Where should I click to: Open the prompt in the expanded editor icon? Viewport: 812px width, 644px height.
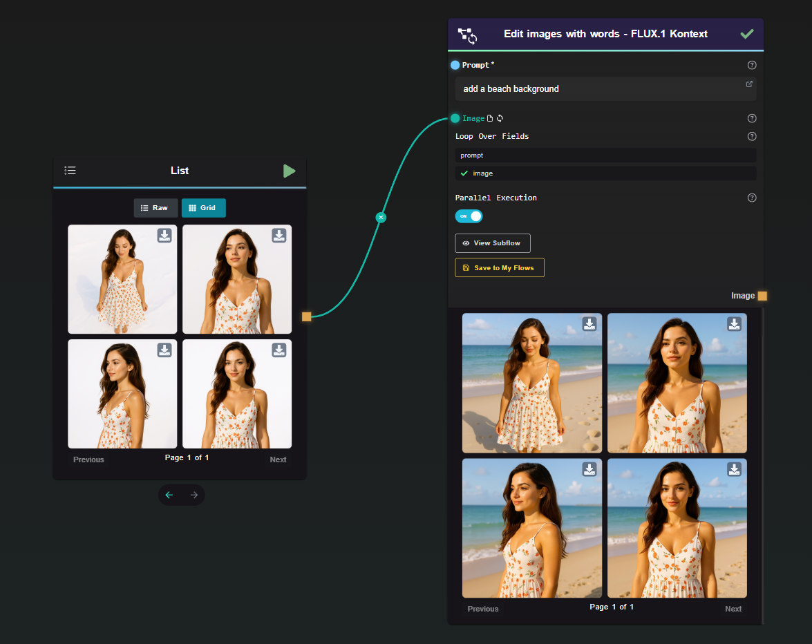pos(749,83)
